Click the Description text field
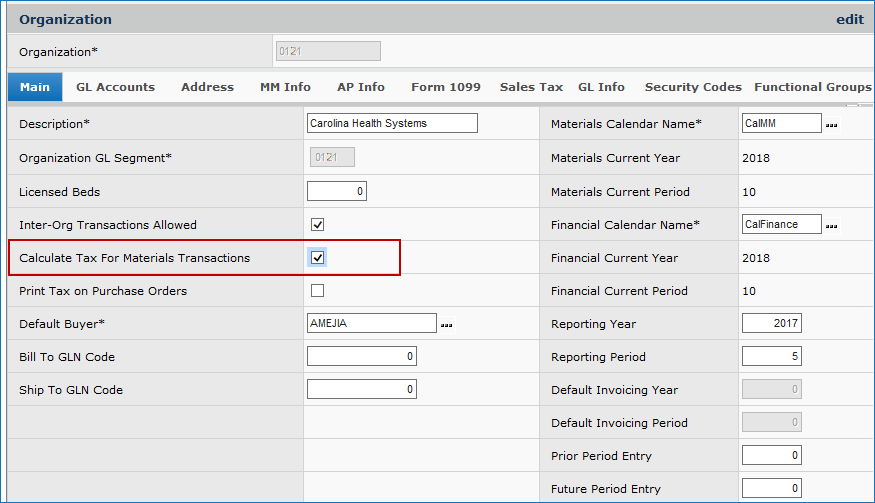 (x=392, y=123)
